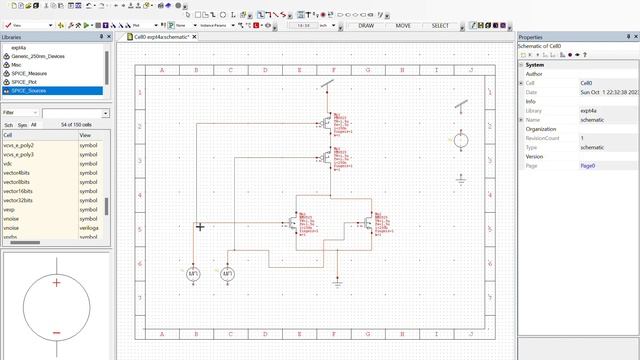Click the yellow crosshair icon
The image size is (640, 360).
pyautogui.click(x=61, y=25)
